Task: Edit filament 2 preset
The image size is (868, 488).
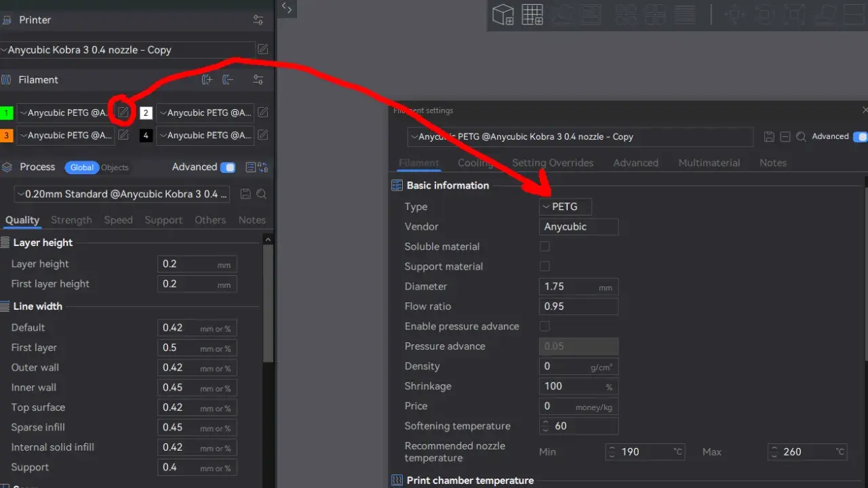Action: click(262, 113)
